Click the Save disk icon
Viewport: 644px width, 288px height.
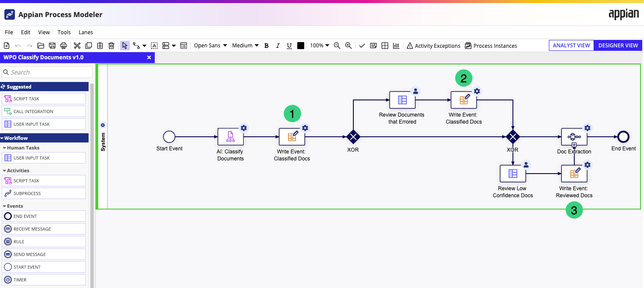[x=52, y=46]
